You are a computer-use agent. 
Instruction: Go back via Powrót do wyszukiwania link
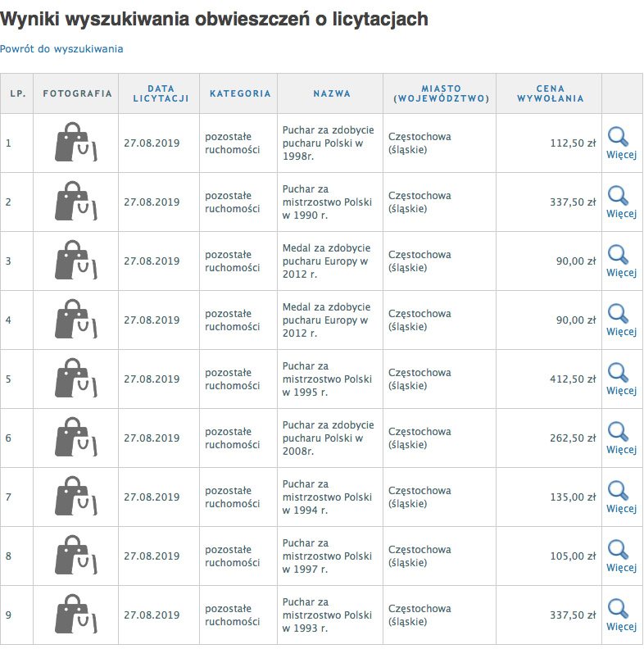[61, 48]
